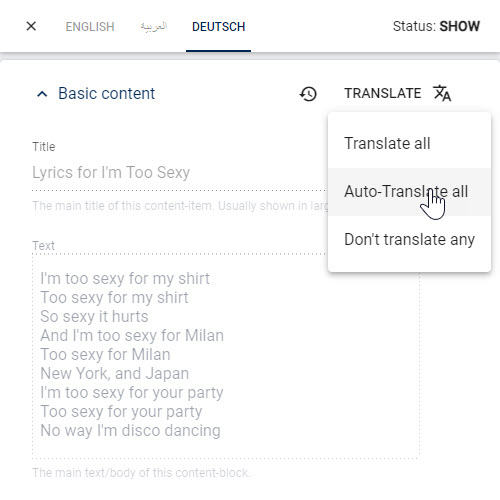Open the TRANSLATE dropdown button
Screen dimensions: 500x500
pyautogui.click(x=398, y=93)
